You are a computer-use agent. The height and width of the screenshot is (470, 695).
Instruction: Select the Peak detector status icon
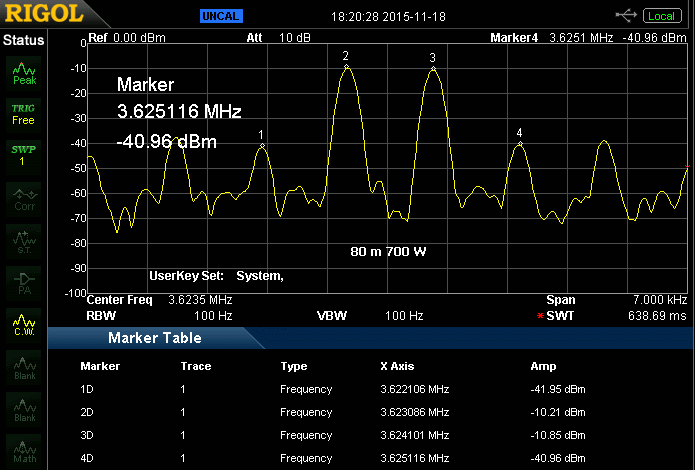click(24, 73)
